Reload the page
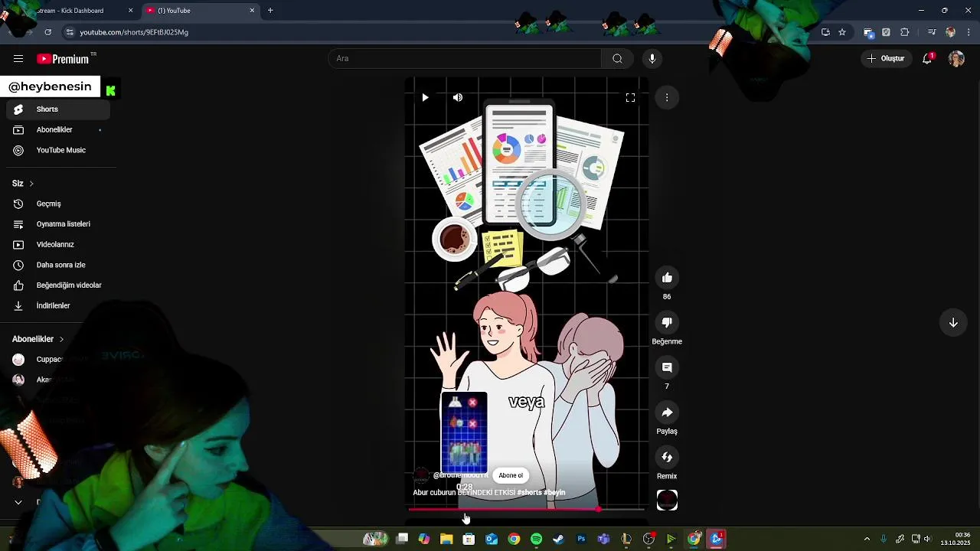The width and height of the screenshot is (980, 551). [48, 32]
